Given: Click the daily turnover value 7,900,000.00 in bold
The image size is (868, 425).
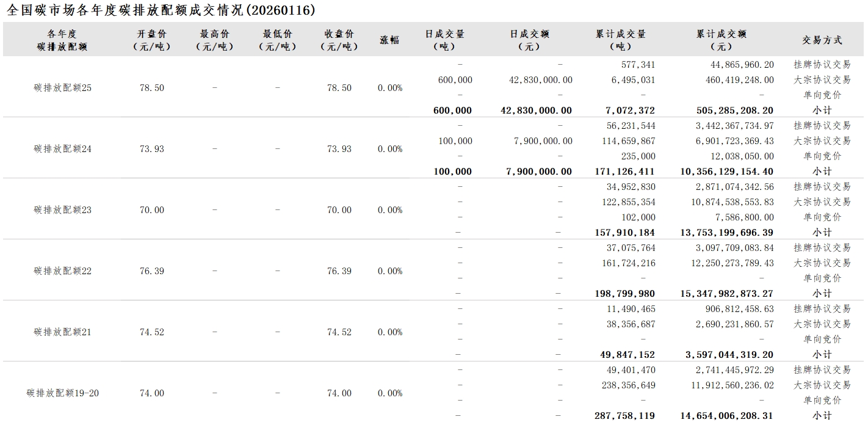Looking at the screenshot, I should [539, 172].
